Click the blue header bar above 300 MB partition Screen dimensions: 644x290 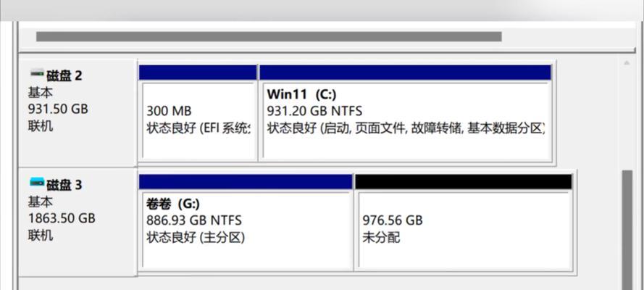click(x=198, y=72)
